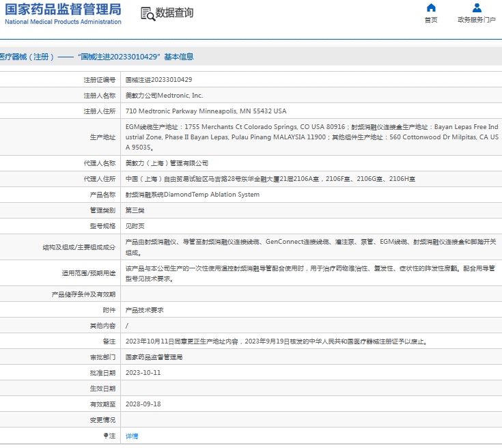Click the 注册人住所 row label

(100, 111)
